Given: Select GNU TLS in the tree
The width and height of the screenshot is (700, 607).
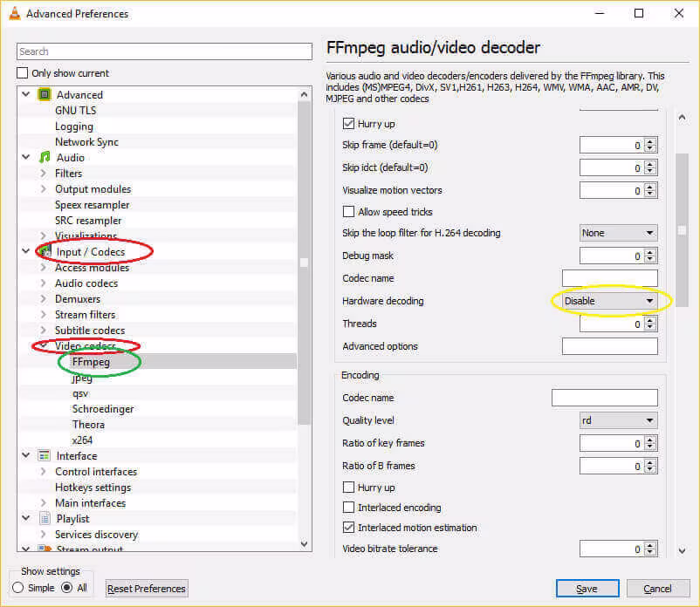Looking at the screenshot, I should click(75, 110).
